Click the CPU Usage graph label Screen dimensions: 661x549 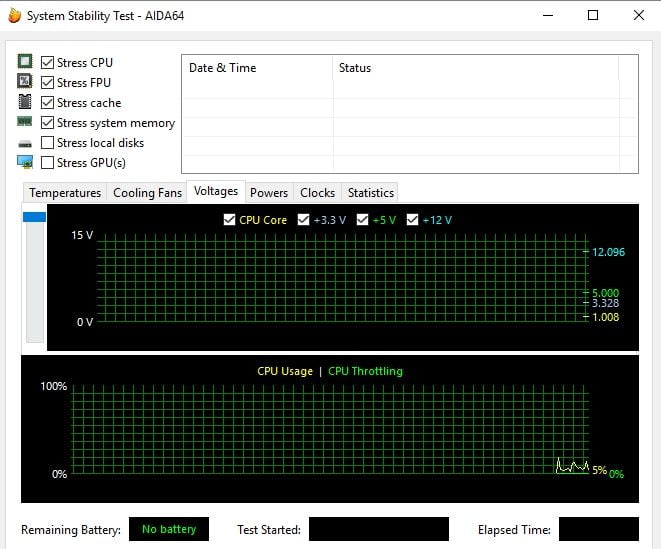point(285,371)
